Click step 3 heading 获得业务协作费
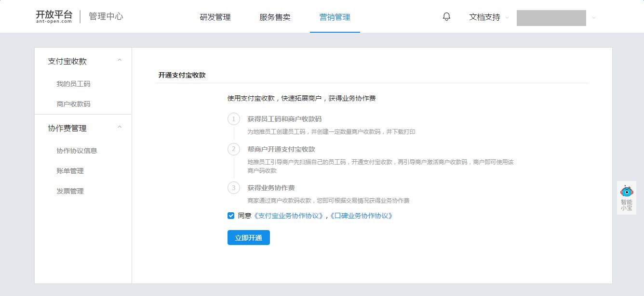 pos(271,188)
